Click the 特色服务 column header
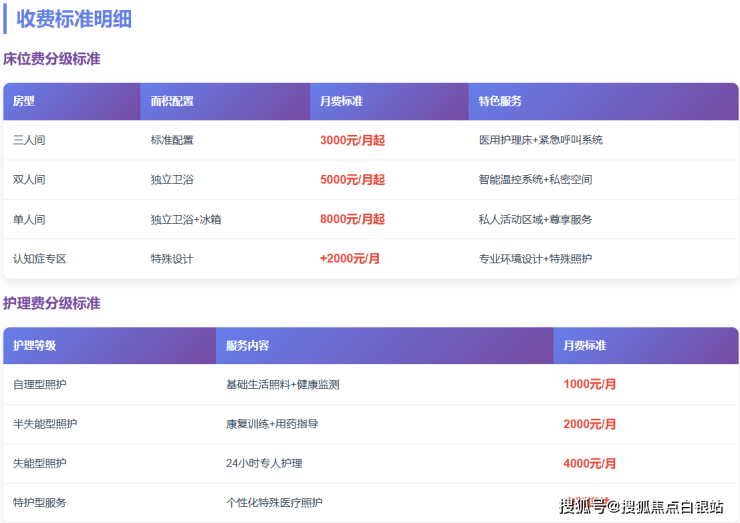The image size is (740, 523). click(500, 101)
